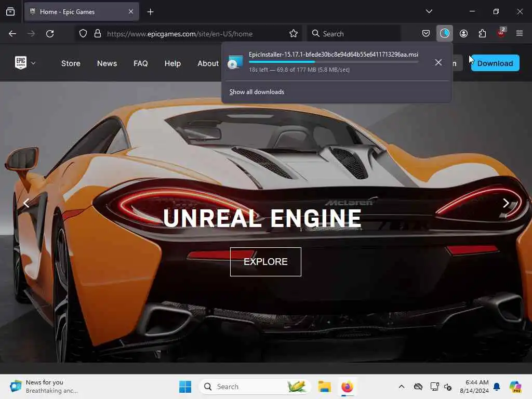The width and height of the screenshot is (532, 399).
Task: Click the muted volume tray icon
Action: [448, 387]
